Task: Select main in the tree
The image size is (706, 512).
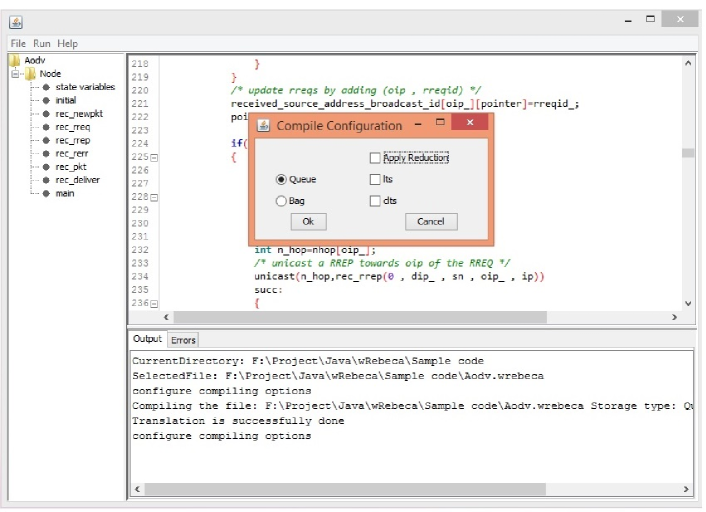Action: pos(64,193)
